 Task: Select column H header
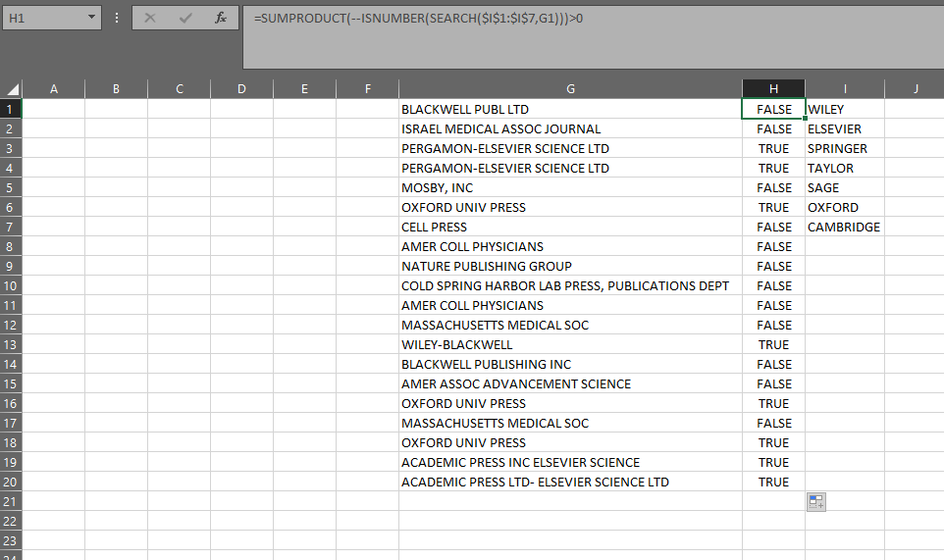773,89
